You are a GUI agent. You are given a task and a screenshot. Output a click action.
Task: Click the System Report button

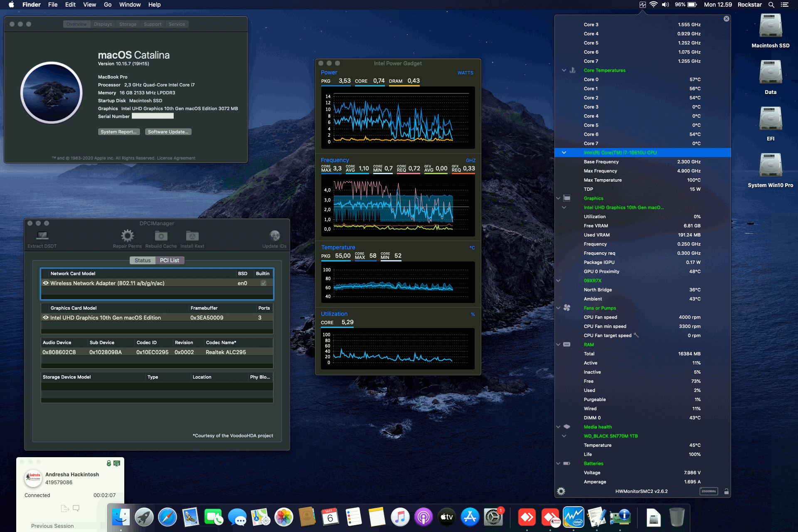point(119,132)
